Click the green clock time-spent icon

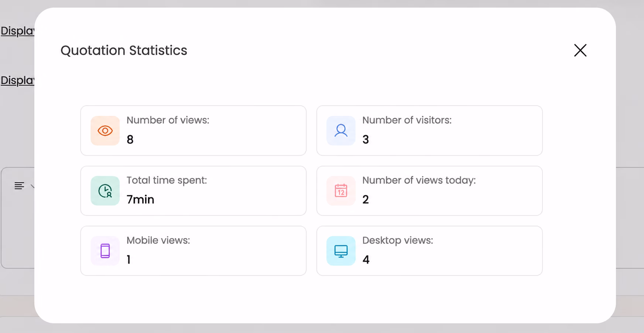click(105, 191)
